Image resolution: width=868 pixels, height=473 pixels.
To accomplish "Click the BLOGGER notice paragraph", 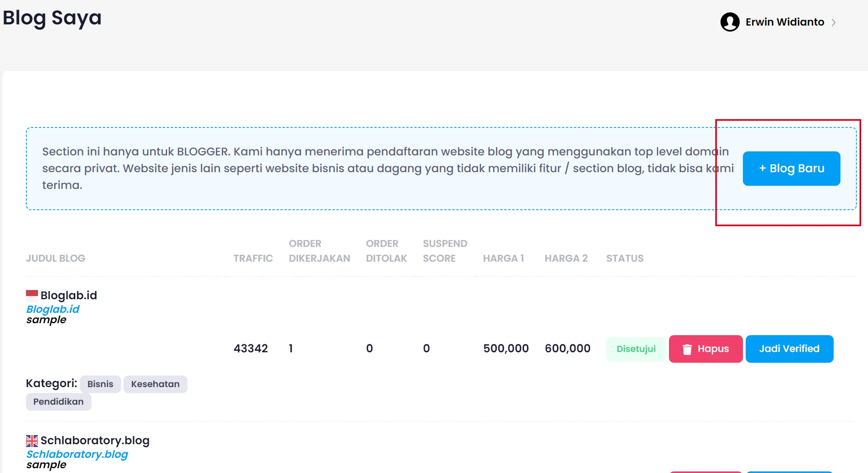I will pos(388,168).
